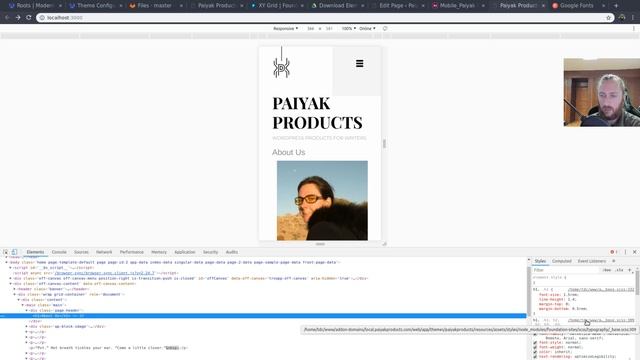The image size is (640, 360).
Task: Click the localhost address bar
Action: [x=324, y=18]
